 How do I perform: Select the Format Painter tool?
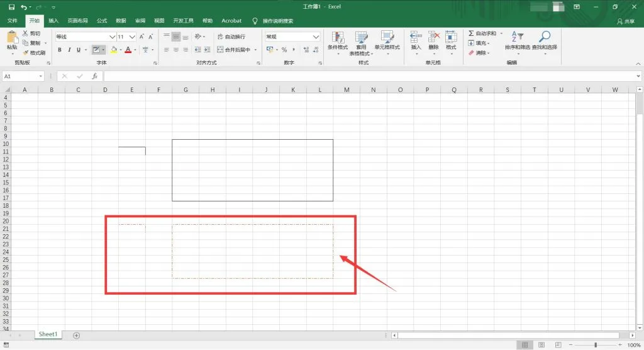click(34, 53)
